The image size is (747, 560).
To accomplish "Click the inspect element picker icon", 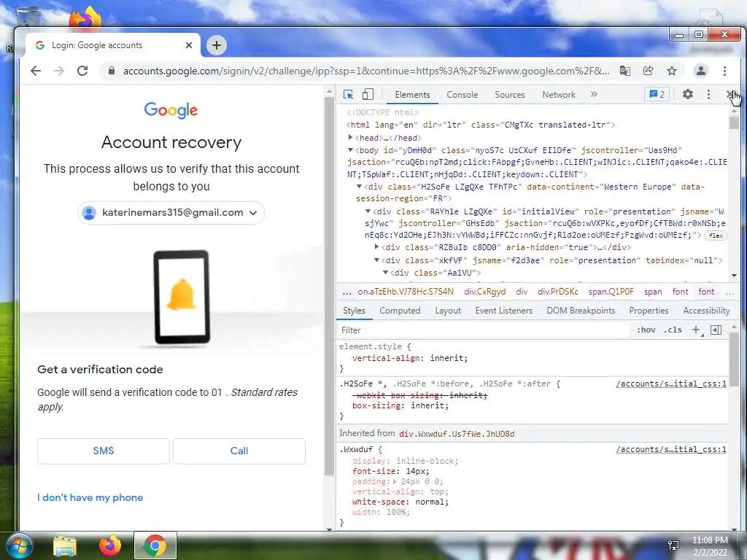I will 348,94.
